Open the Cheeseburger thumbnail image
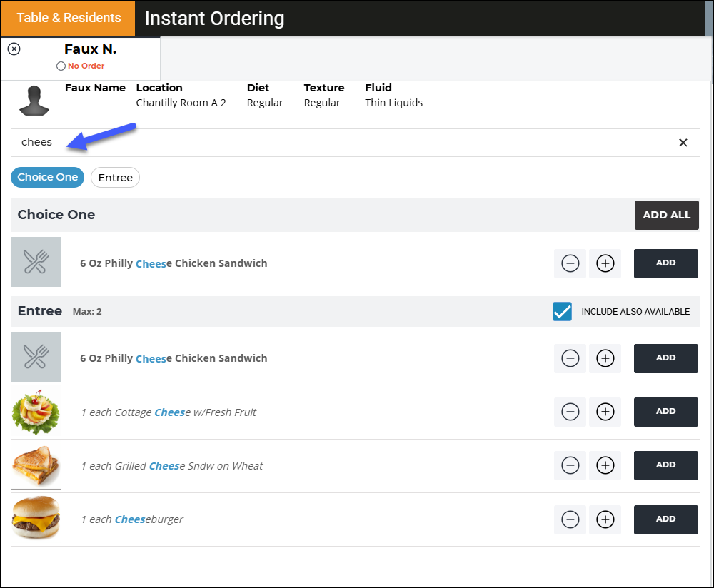 coord(36,518)
